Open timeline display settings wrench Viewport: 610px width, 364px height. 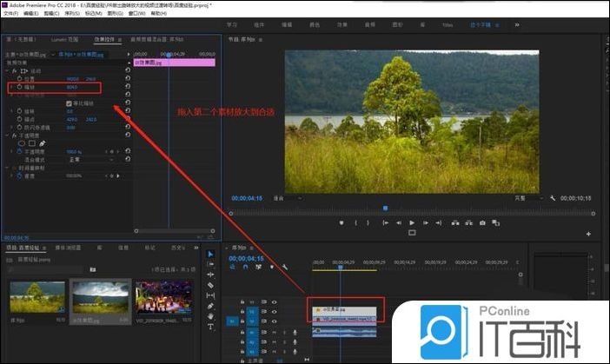pyautogui.click(x=284, y=267)
